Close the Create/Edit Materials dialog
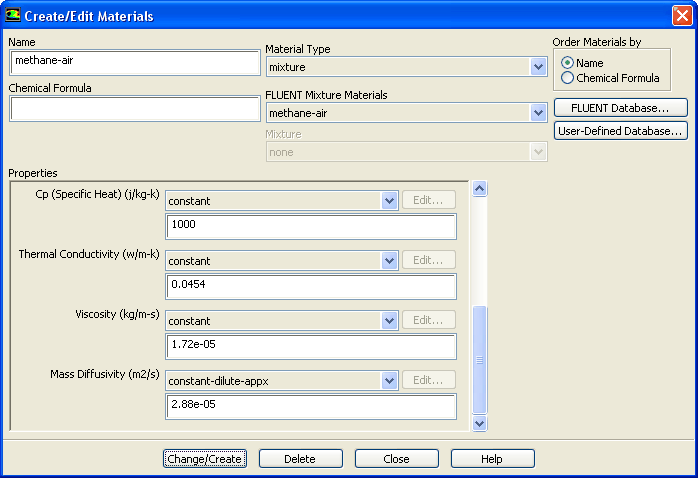Screen dimensions: 698x478 coord(682,16)
